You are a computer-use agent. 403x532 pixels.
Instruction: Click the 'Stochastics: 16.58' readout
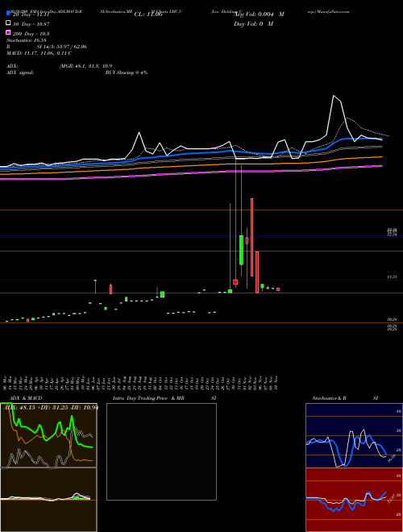coord(26,40)
